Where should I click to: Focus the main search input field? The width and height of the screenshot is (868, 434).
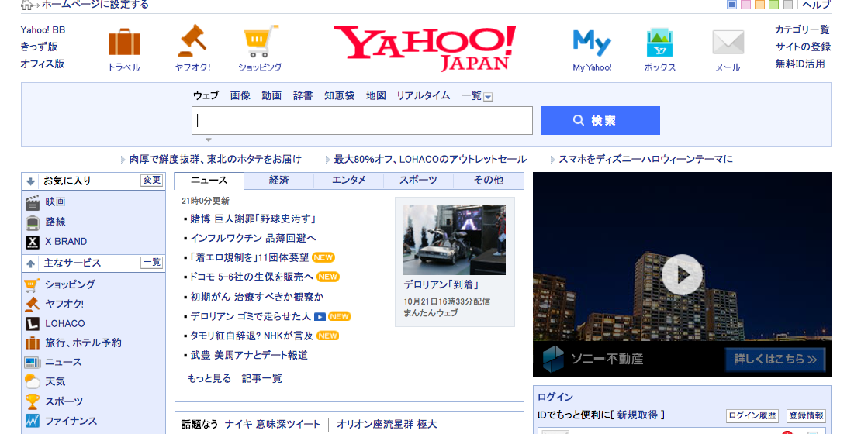pyautogui.click(x=362, y=121)
